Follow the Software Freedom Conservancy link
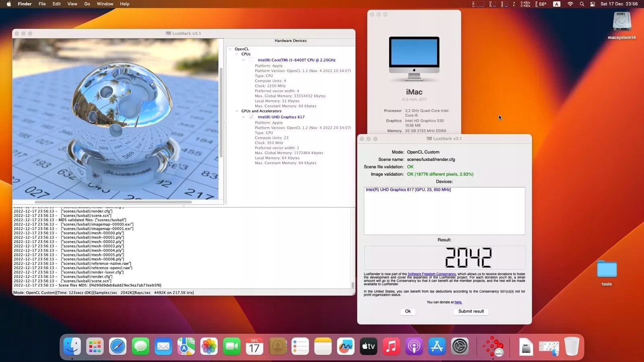Viewport: 644px width, 362px height. pyautogui.click(x=432, y=274)
